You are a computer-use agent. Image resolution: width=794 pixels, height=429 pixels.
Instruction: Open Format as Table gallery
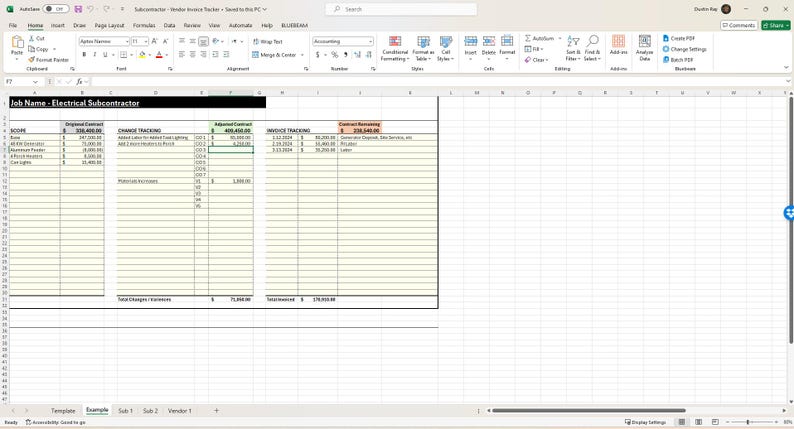(423, 49)
